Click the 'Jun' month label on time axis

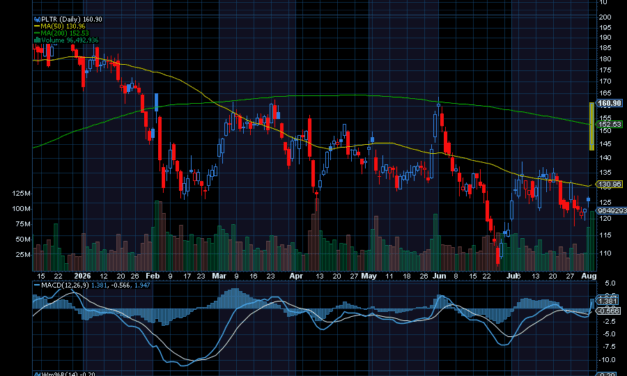point(439,276)
